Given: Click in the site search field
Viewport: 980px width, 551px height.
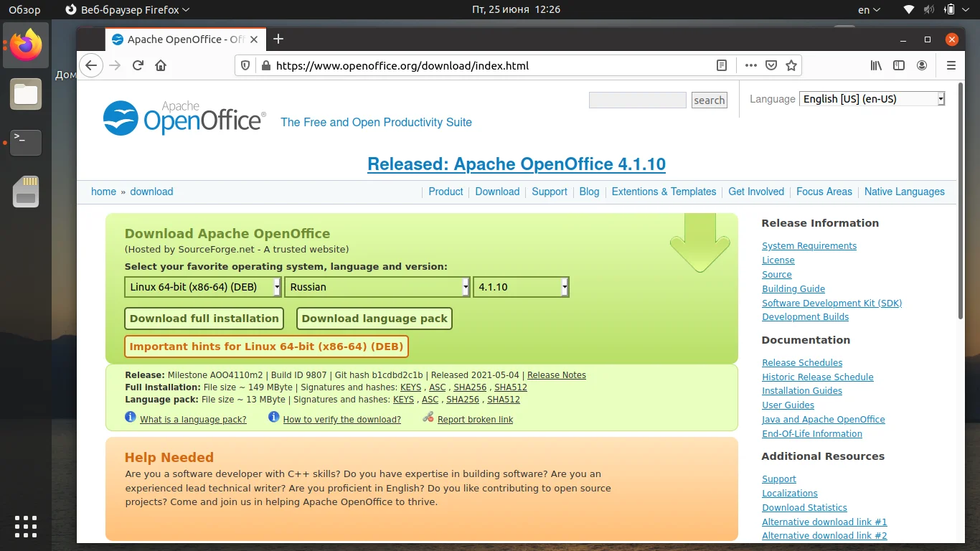Looking at the screenshot, I should 638,100.
